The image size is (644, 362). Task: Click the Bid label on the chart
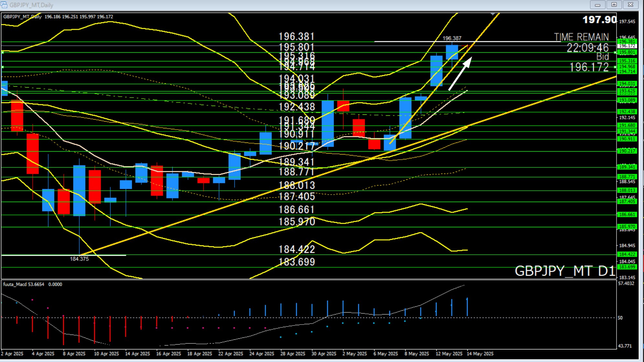pos(603,57)
